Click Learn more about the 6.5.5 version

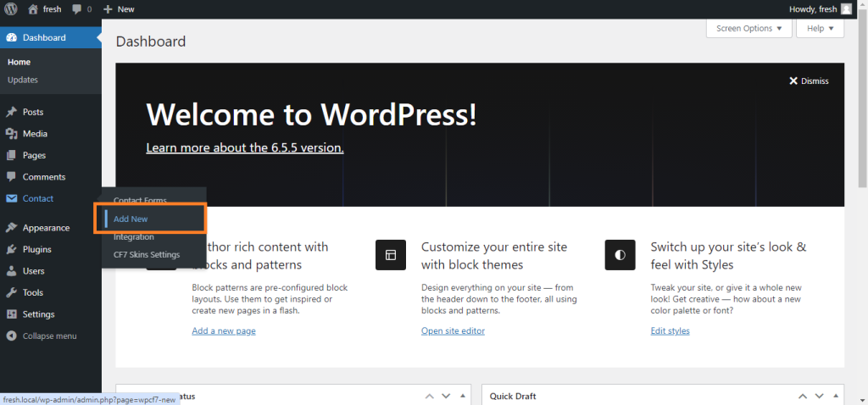click(x=245, y=147)
